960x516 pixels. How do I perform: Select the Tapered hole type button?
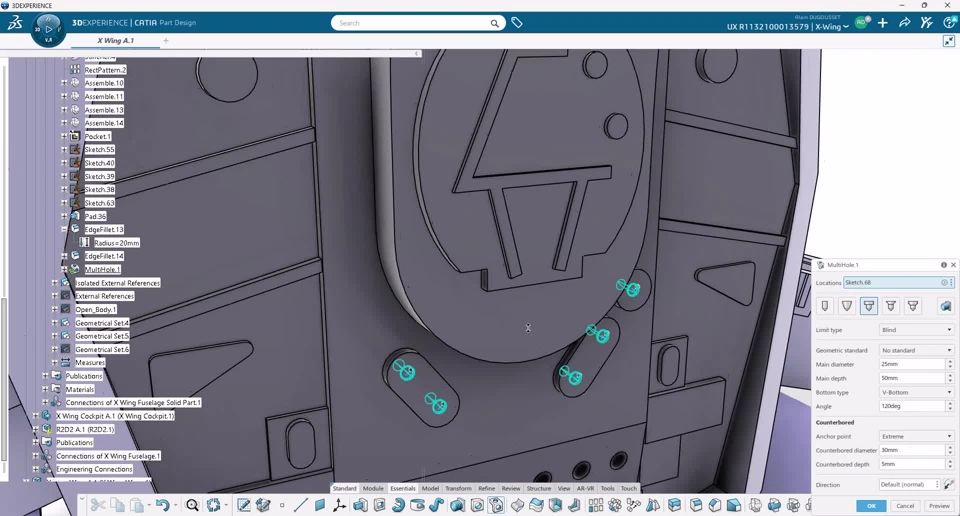[x=847, y=305]
